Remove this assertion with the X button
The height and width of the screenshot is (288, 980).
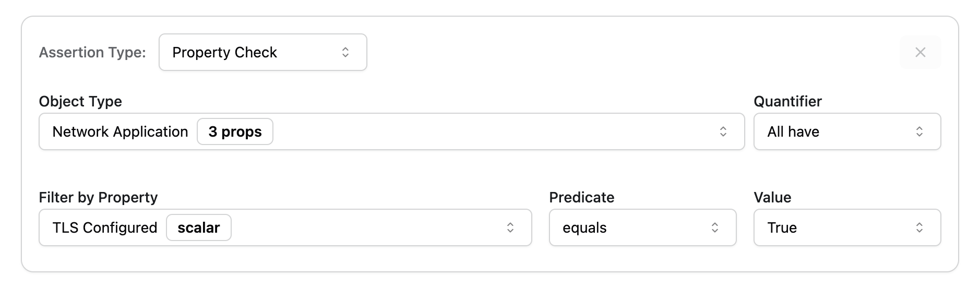920,52
